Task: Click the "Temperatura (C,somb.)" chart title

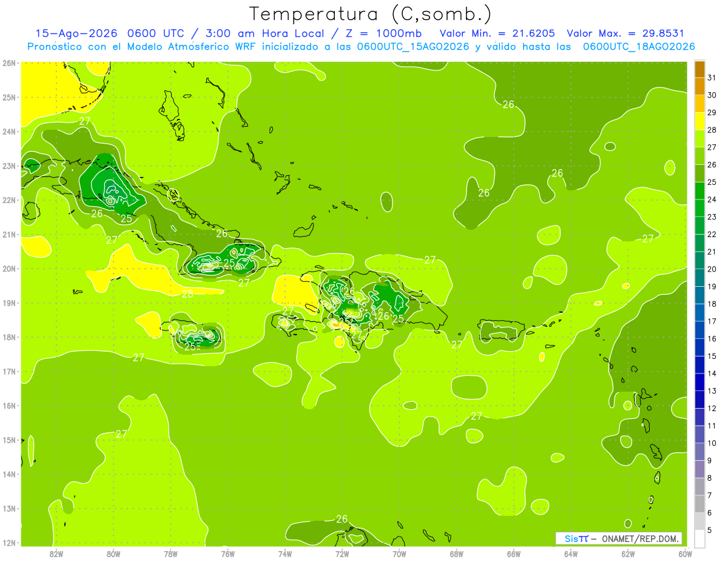Action: [x=371, y=15]
